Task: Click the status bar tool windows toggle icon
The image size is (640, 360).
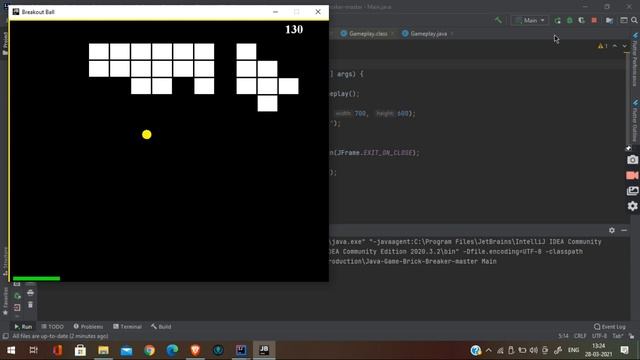Action: (x=5, y=336)
